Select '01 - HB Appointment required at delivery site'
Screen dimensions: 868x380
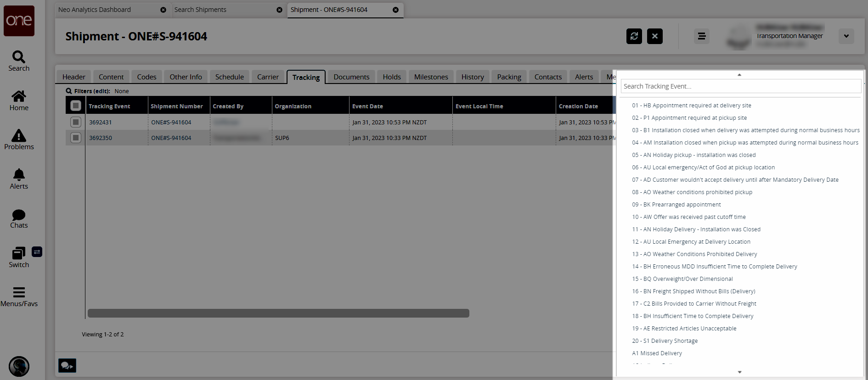[692, 105]
